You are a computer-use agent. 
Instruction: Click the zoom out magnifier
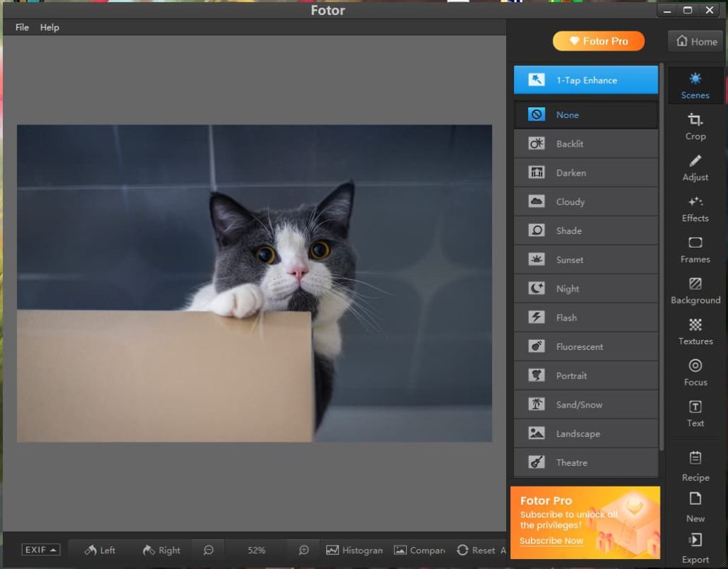(208, 550)
